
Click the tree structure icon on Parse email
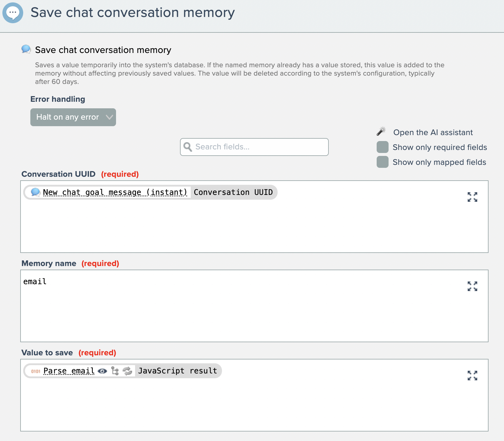115,371
